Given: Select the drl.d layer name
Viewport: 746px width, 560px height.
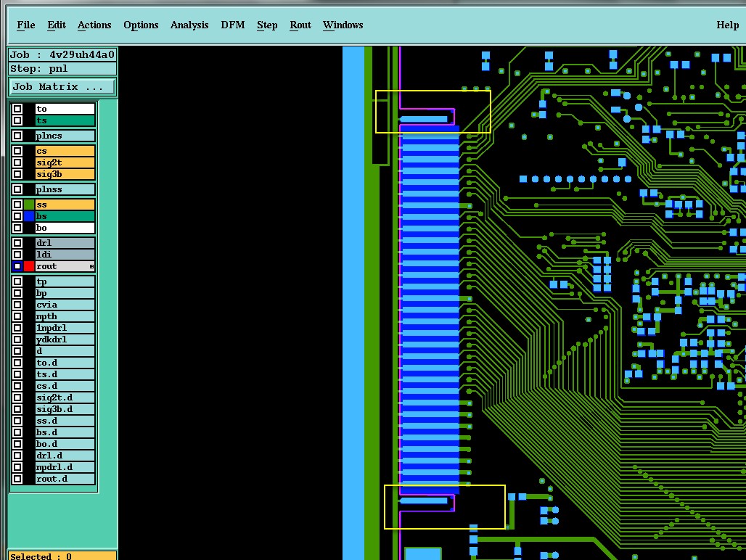Looking at the screenshot, I should pyautogui.click(x=65, y=456).
